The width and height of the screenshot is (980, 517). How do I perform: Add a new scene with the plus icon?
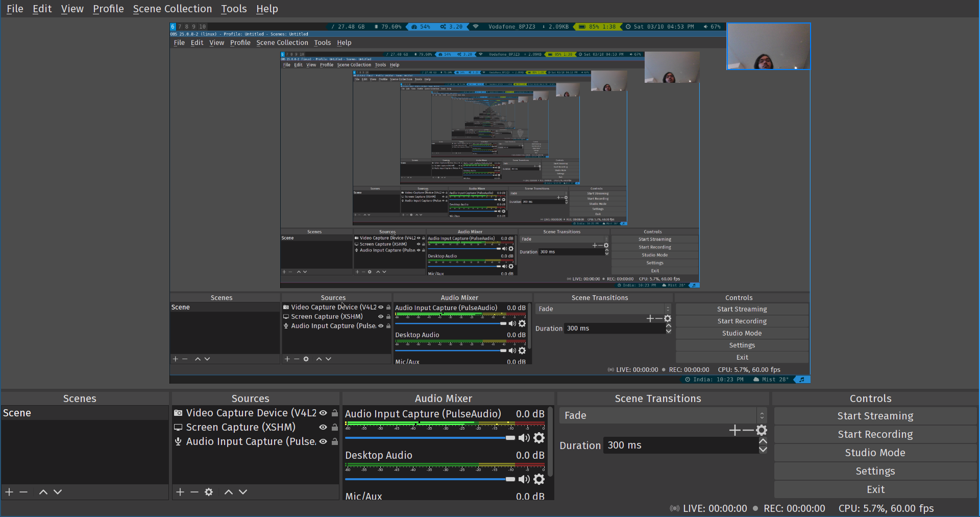pos(9,492)
